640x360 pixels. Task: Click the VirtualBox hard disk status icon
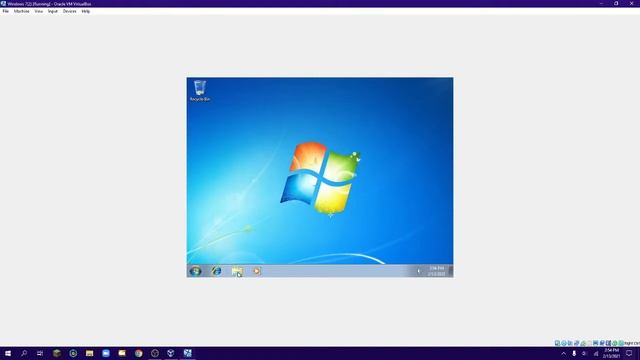click(x=557, y=343)
